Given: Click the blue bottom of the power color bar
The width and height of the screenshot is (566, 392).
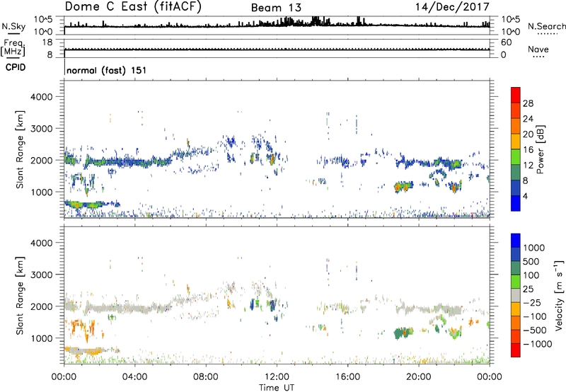Looking at the screenshot, I should (x=516, y=203).
